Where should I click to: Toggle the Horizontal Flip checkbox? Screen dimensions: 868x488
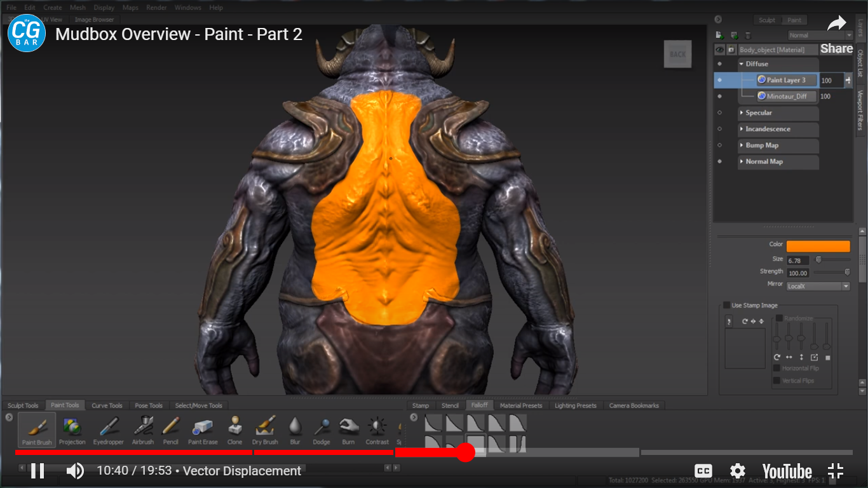(x=776, y=368)
